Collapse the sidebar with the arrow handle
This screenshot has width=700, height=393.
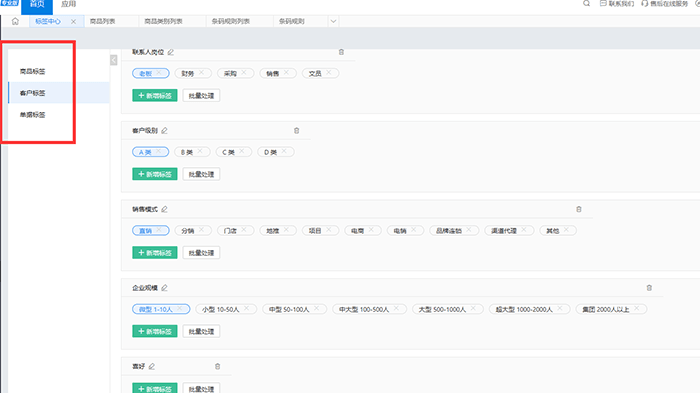coord(114,60)
